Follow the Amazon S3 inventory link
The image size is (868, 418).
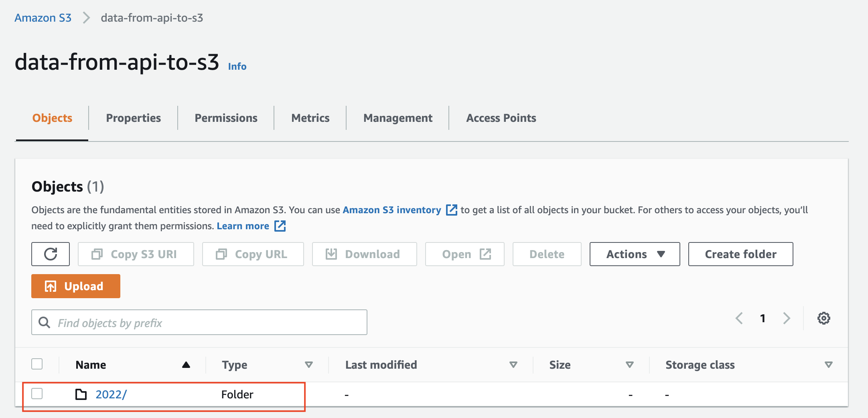click(392, 210)
